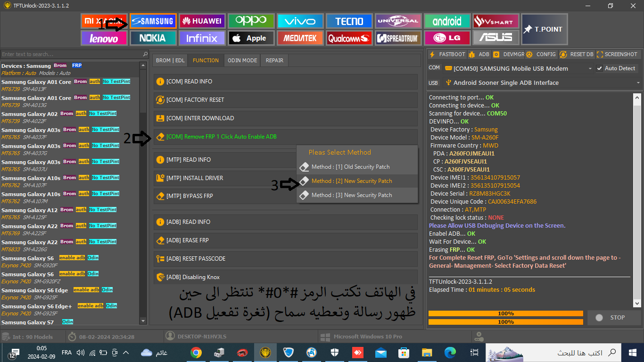
Task: Select the Huawei brand button
Action: [x=202, y=21]
